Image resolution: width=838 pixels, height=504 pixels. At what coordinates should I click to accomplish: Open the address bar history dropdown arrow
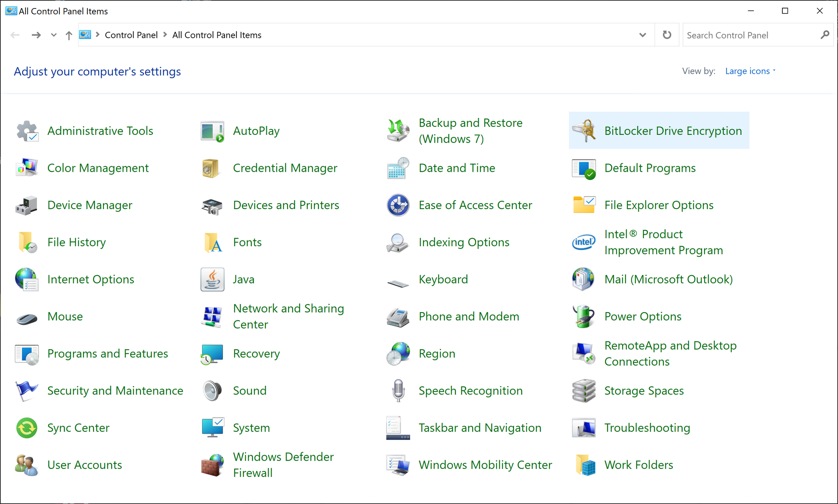pyautogui.click(x=642, y=35)
